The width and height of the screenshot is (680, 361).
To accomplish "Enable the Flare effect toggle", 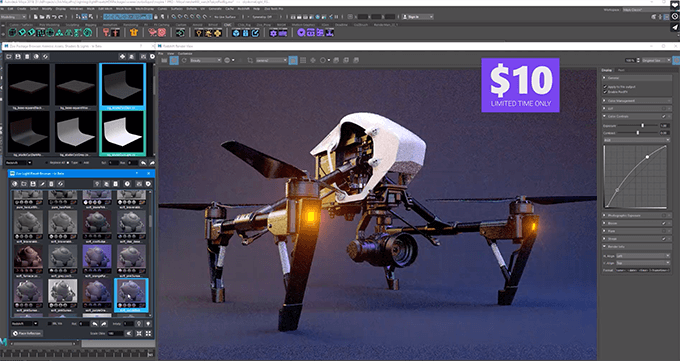I will 664,231.
